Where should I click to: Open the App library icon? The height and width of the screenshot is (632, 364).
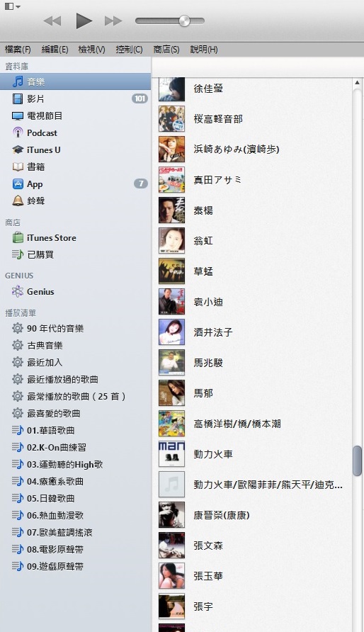click(18, 184)
